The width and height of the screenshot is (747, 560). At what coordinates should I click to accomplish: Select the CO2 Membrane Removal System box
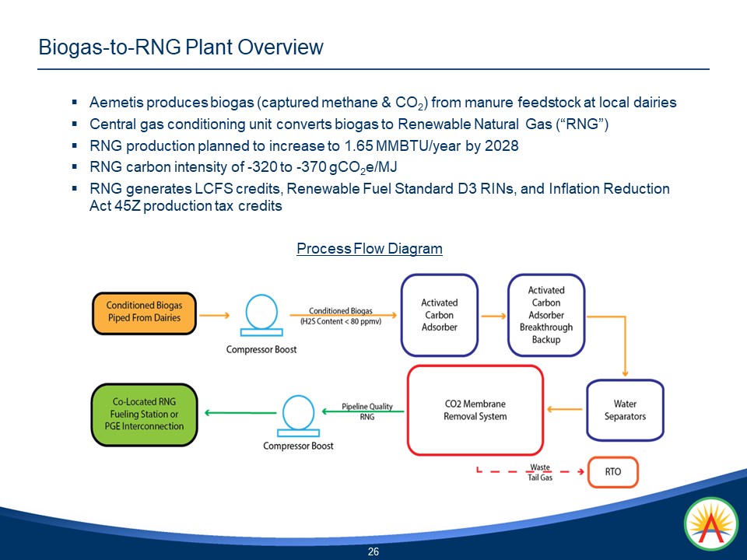point(475,410)
